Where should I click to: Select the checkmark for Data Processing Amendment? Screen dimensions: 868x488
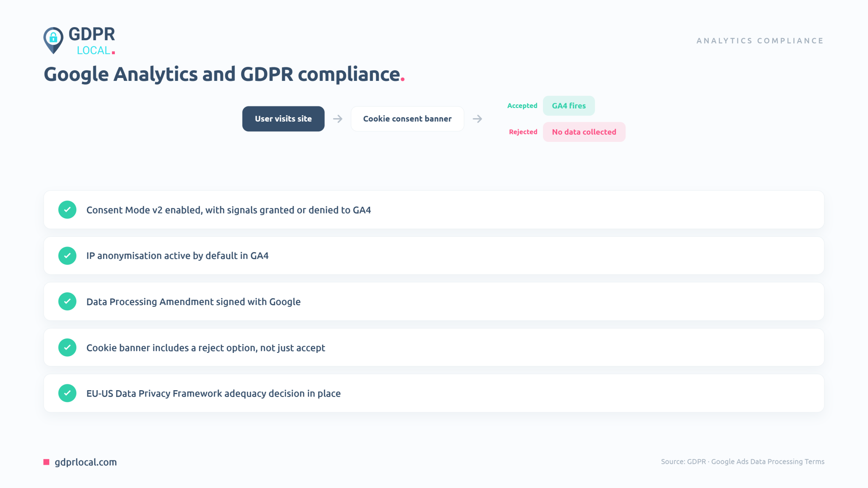point(67,301)
